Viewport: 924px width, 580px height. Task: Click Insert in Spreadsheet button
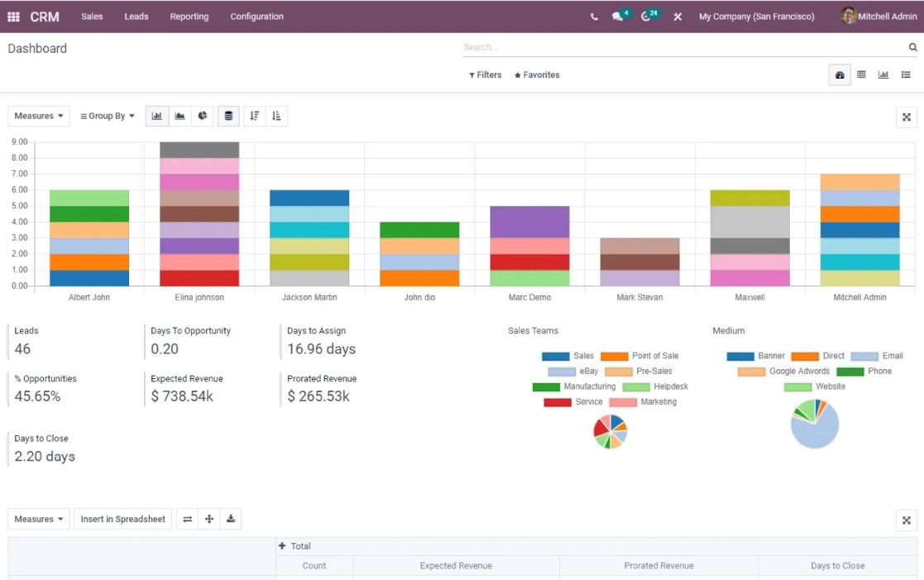(122, 520)
